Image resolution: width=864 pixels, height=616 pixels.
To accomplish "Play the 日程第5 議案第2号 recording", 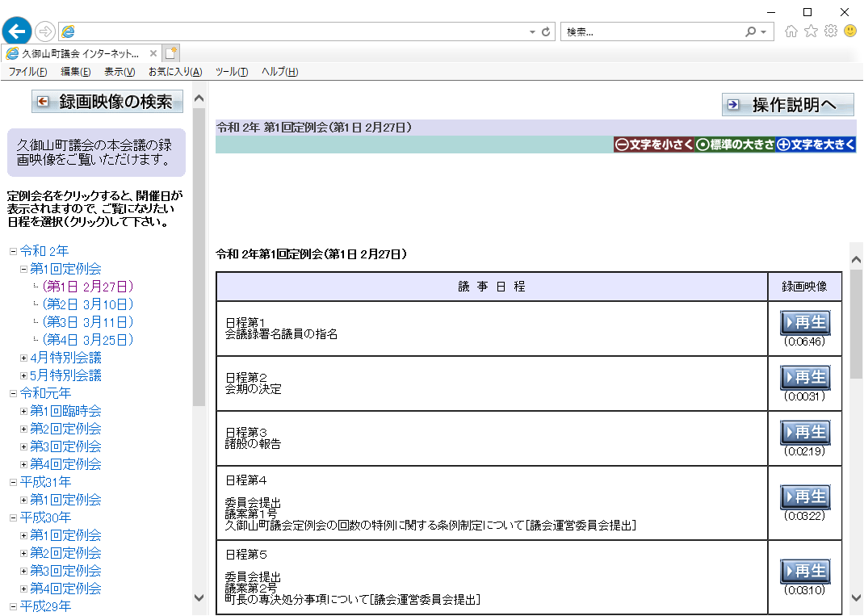I will [805, 571].
